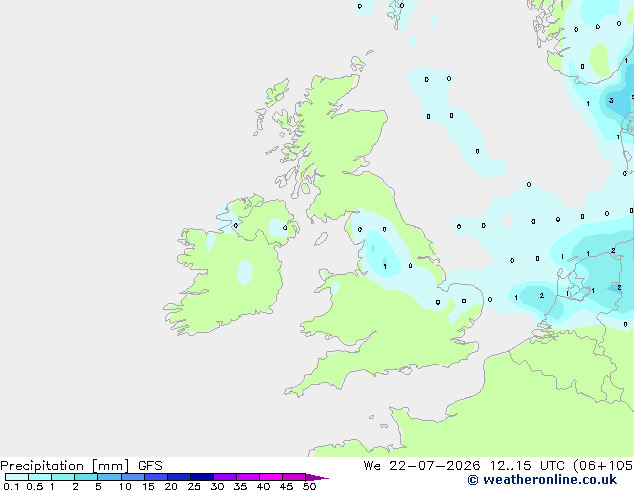The height and width of the screenshot is (490, 634).
Task: Click the 40–45 mm magenta swatch
Action: click(x=271, y=477)
